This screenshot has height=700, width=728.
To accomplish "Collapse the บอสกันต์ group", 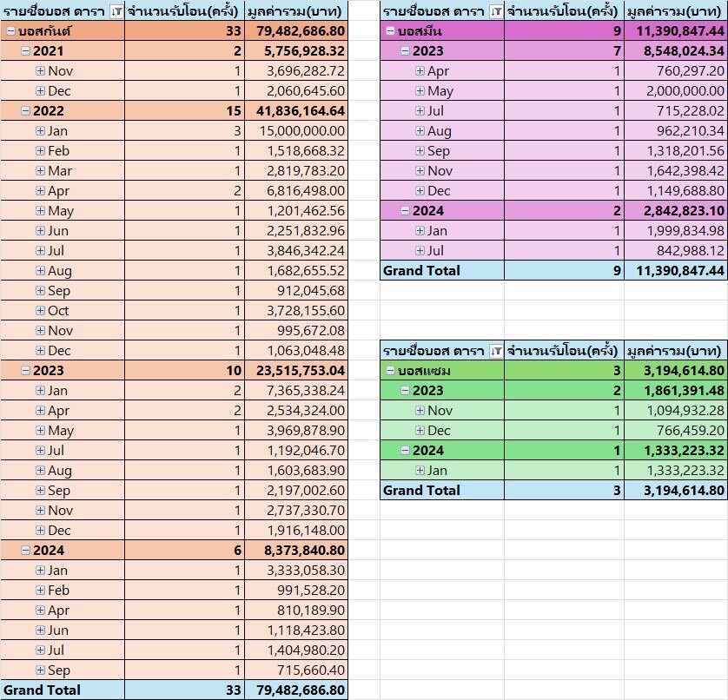I will point(10,31).
